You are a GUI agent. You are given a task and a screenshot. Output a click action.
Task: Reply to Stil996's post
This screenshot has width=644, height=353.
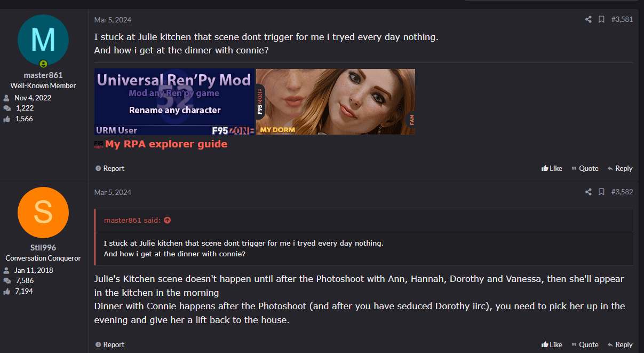pos(620,344)
